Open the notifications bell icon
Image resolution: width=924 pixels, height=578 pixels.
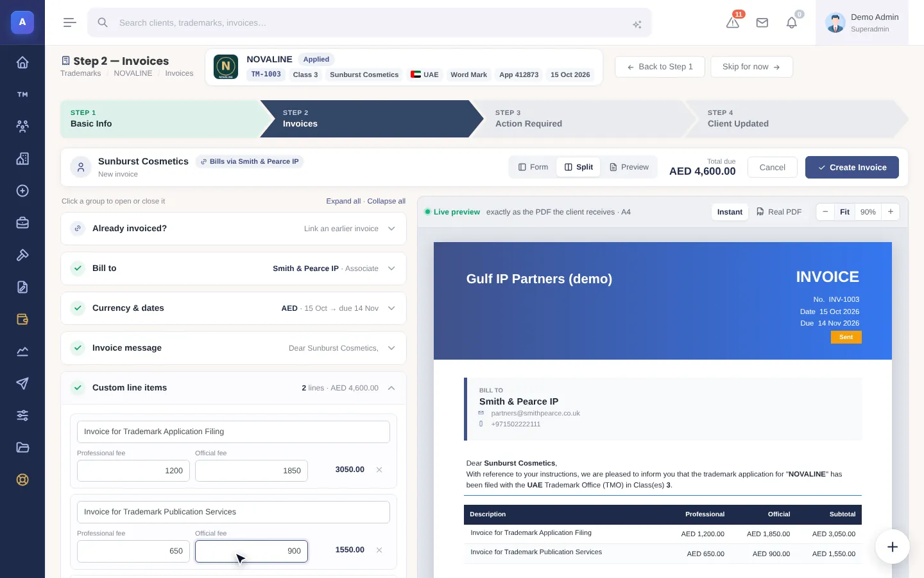(x=792, y=22)
